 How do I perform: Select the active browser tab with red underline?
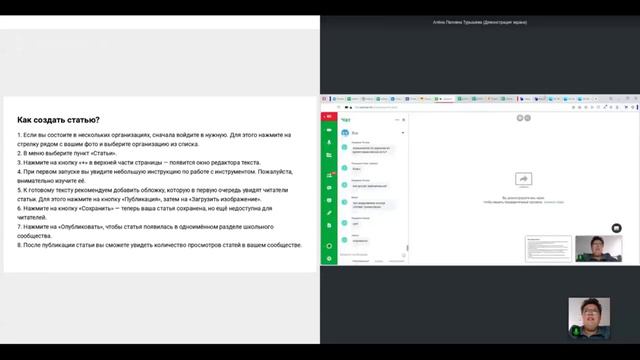[x=445, y=99]
